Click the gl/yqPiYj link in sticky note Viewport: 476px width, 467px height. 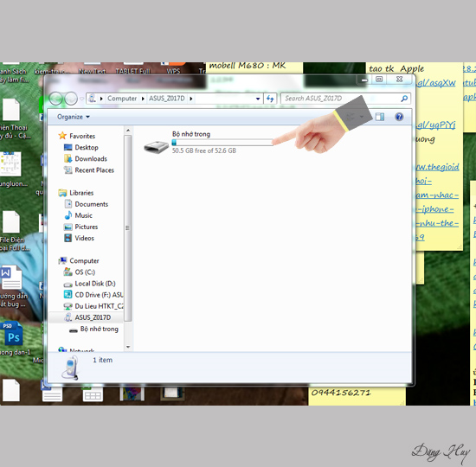pos(436,125)
